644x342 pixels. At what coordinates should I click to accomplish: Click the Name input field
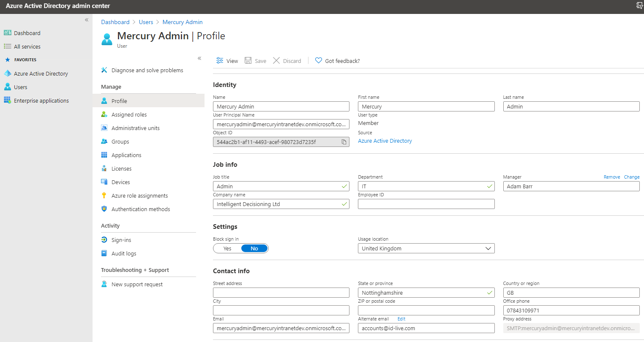(281, 106)
